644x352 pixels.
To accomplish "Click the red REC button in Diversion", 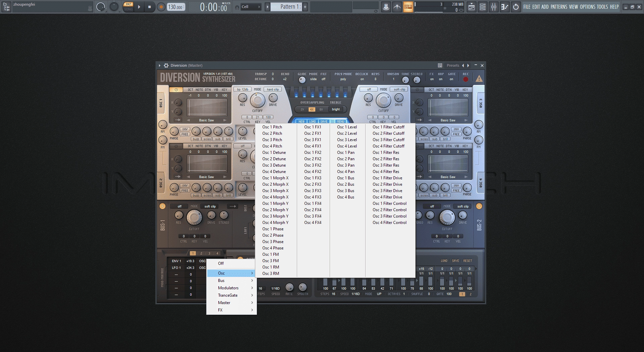I will [466, 79].
